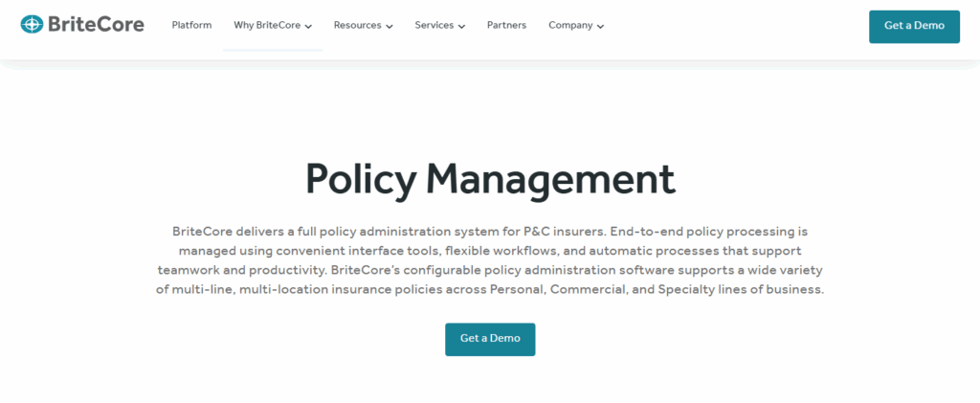The width and height of the screenshot is (980, 403).
Task: Click the paragraph line starting "managed using convenient"
Action: (x=490, y=251)
